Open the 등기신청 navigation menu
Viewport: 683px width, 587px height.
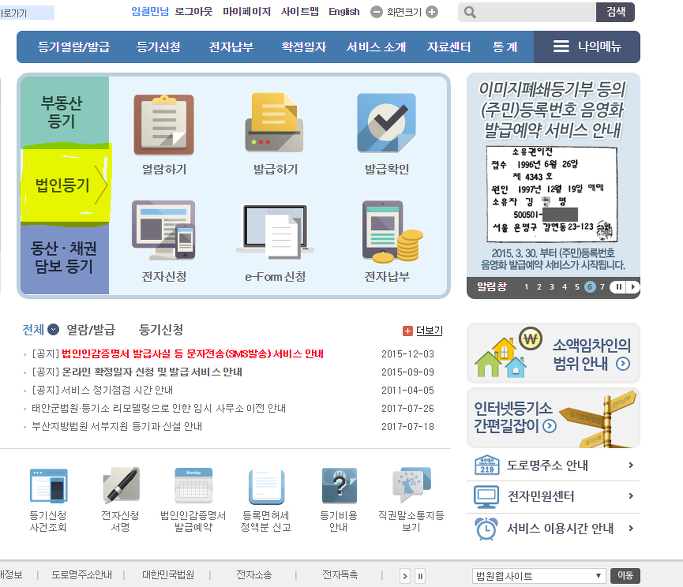click(159, 47)
